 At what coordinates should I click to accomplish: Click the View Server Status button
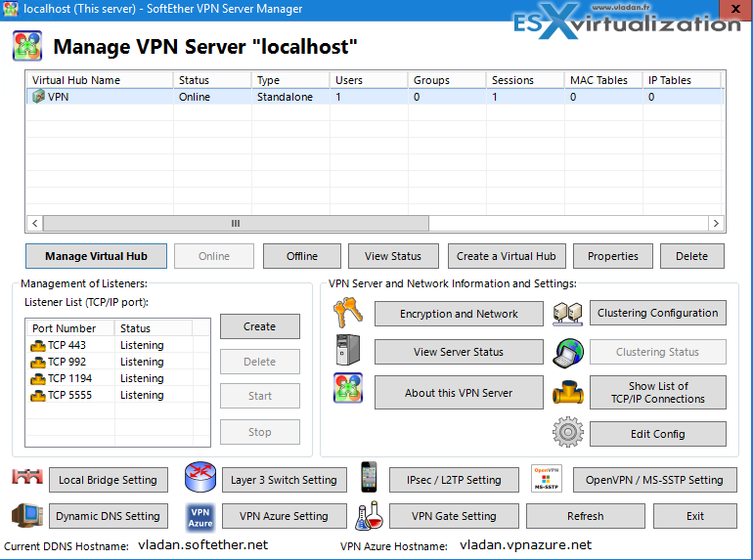(459, 352)
